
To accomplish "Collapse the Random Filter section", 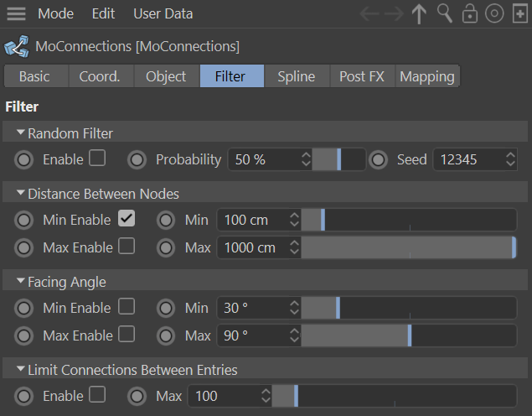I will 21,133.
